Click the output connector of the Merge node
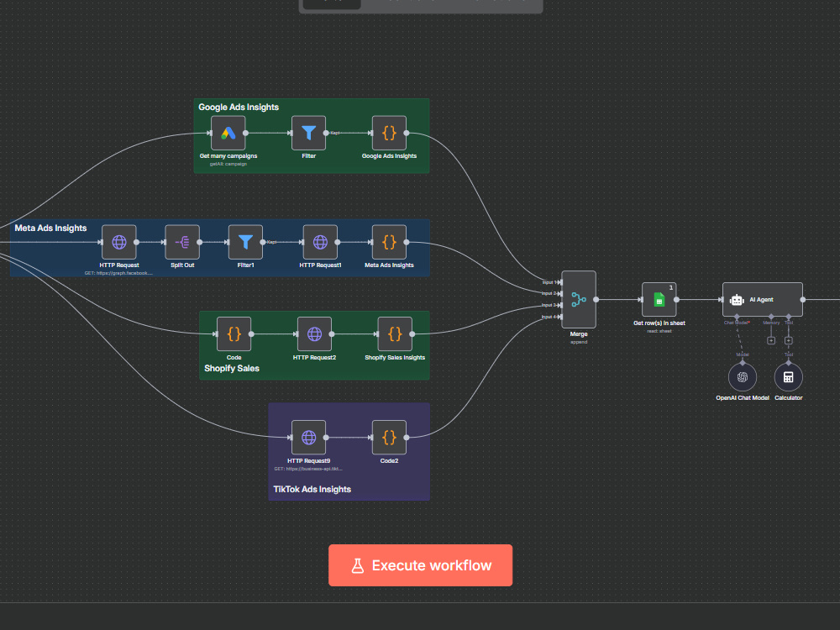Screen dimensions: 840x630 coord(596,300)
